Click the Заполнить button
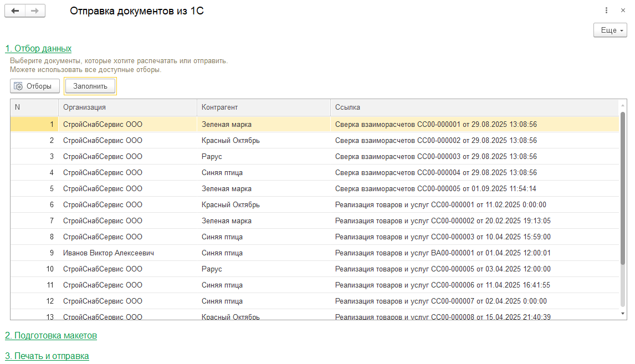Viewport: 635px width, 364px height. (x=90, y=86)
